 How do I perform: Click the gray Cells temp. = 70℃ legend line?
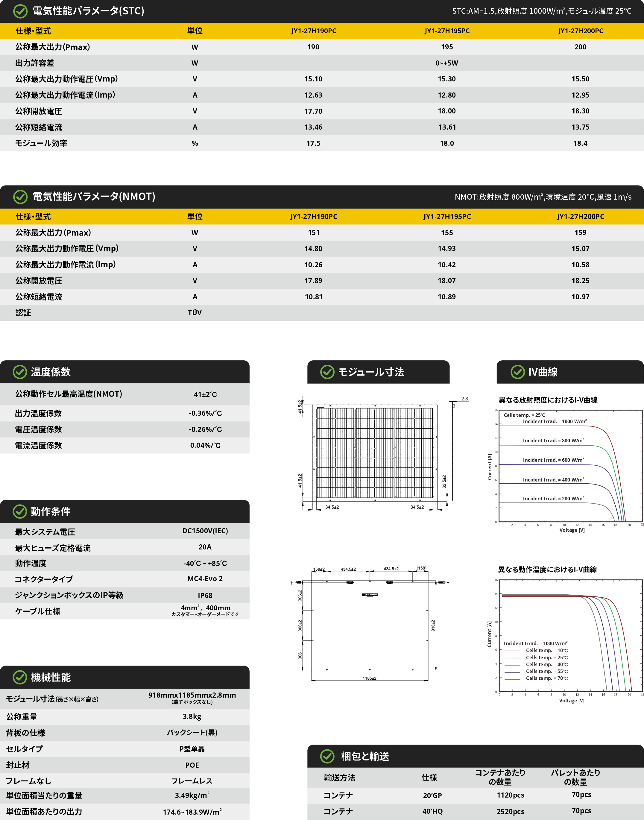tap(512, 679)
